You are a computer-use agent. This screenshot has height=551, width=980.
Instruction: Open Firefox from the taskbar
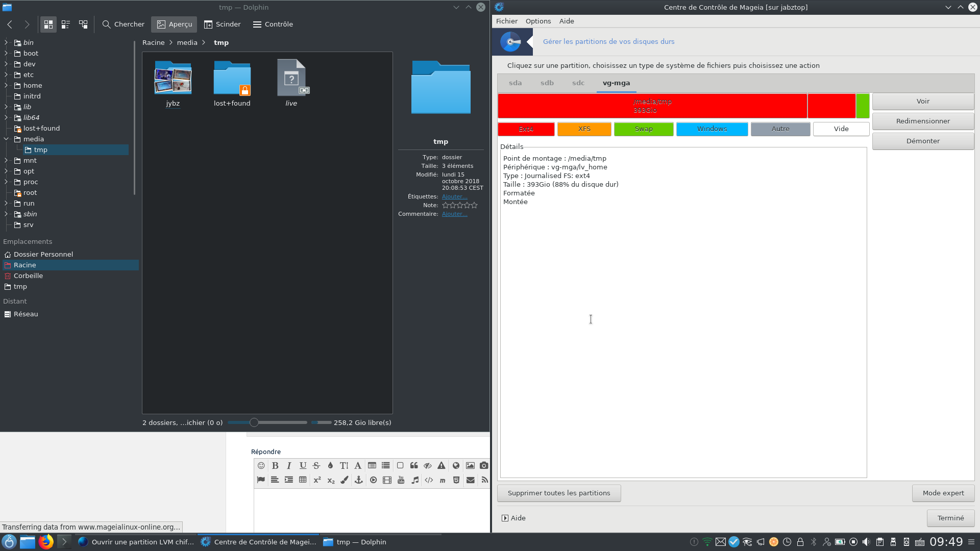coord(46,542)
